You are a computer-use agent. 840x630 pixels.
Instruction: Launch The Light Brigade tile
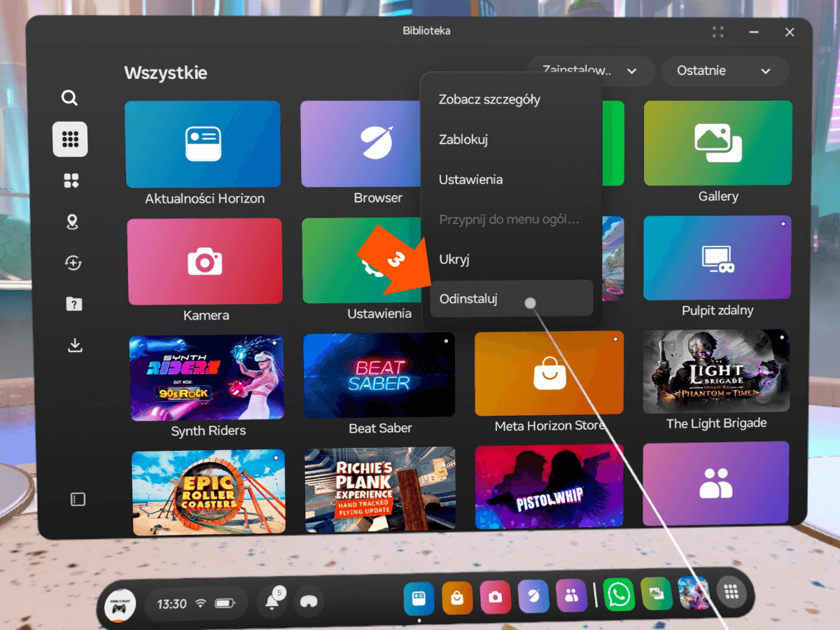(x=716, y=373)
